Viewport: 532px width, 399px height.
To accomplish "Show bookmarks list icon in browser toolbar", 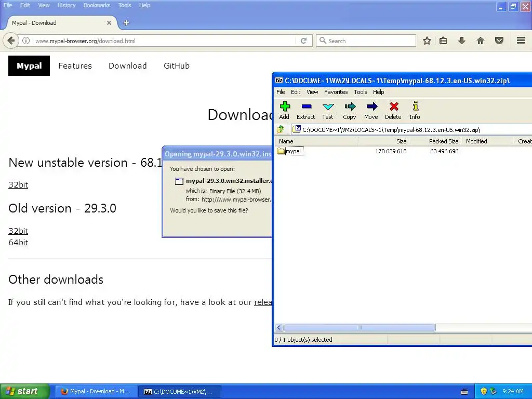I will coord(443,41).
